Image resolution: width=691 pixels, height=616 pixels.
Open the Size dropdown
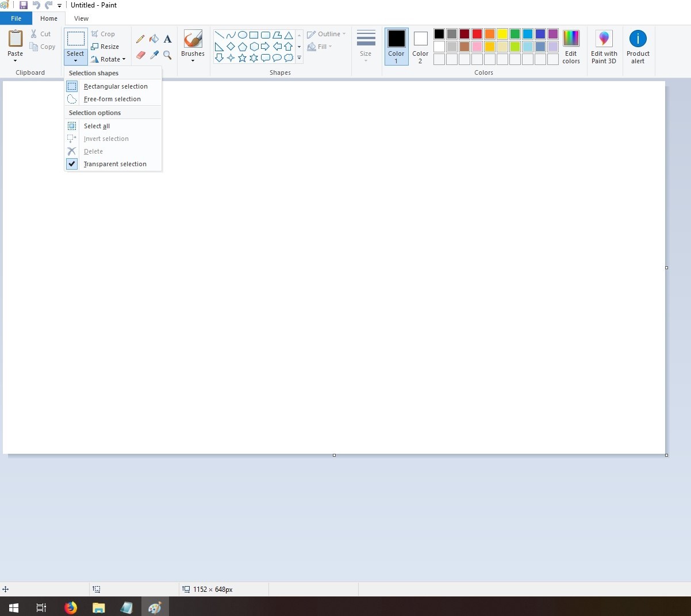click(x=366, y=47)
